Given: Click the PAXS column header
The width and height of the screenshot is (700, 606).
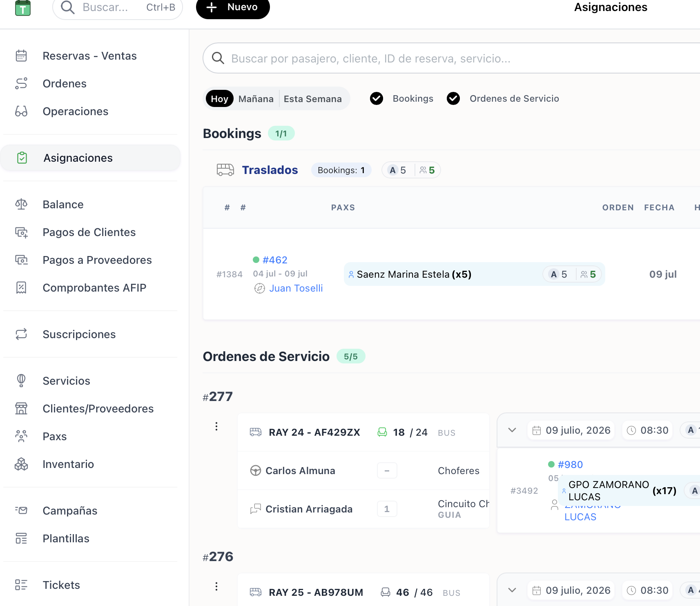Looking at the screenshot, I should point(343,207).
